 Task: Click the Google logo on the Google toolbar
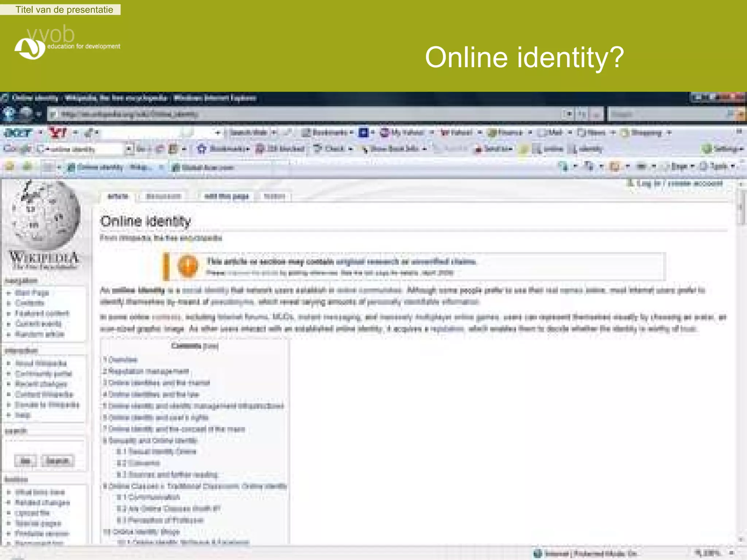[x=17, y=149]
